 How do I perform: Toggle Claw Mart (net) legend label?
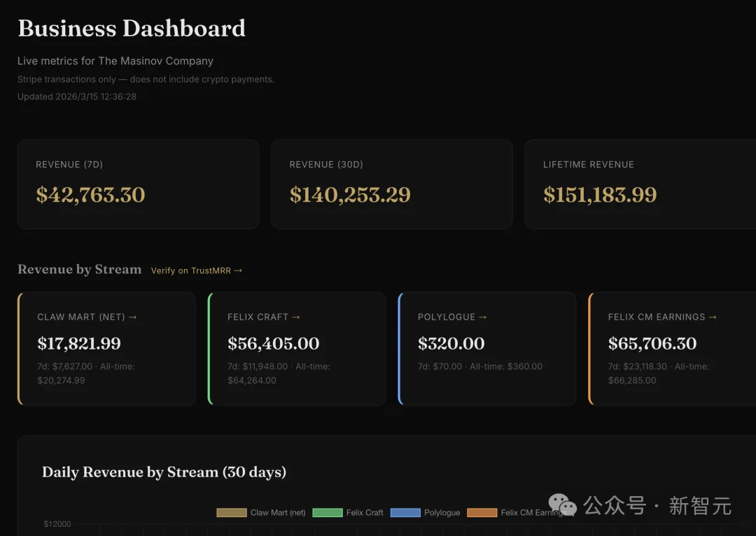(x=278, y=513)
